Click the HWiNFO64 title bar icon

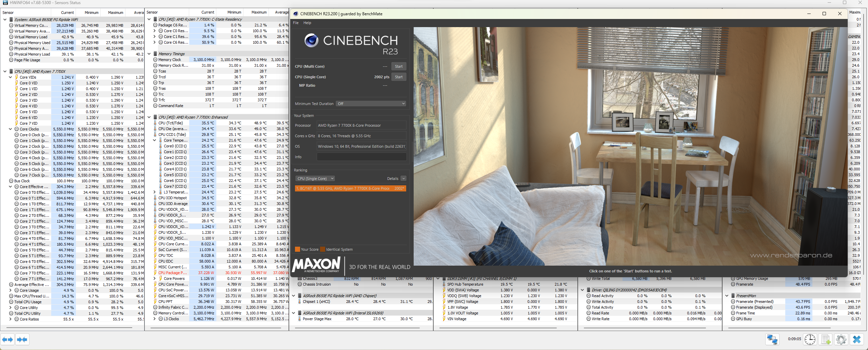tap(5, 3)
